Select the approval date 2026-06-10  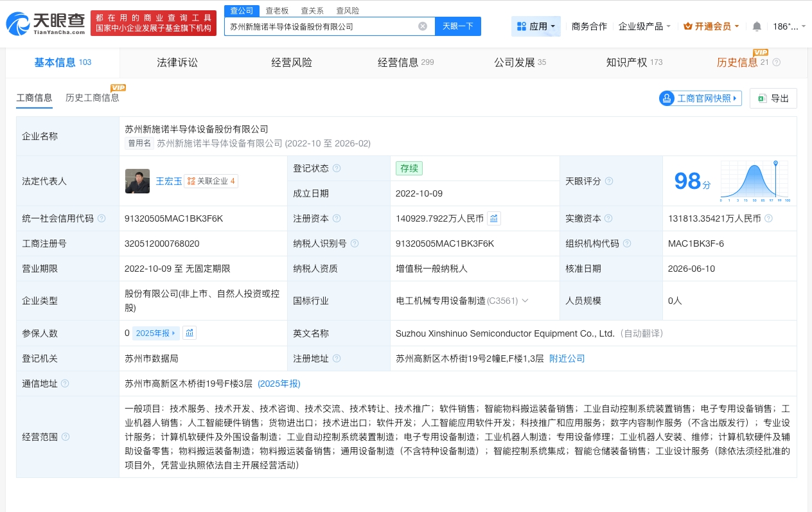click(691, 269)
